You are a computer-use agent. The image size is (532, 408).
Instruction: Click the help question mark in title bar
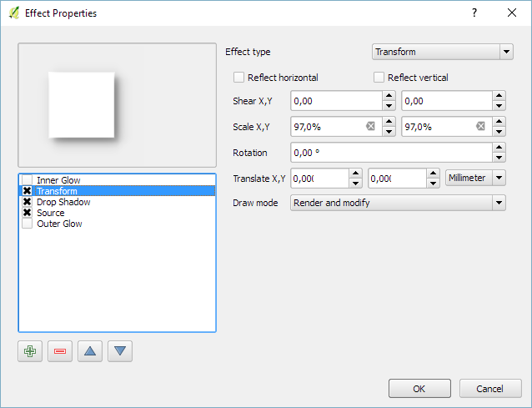coord(474,13)
